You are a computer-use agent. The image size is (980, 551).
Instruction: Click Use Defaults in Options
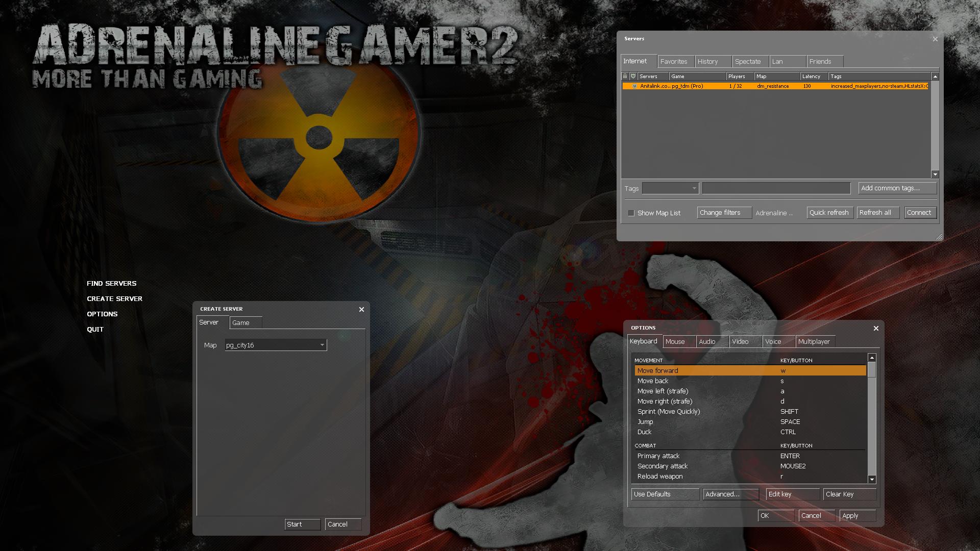tap(665, 494)
